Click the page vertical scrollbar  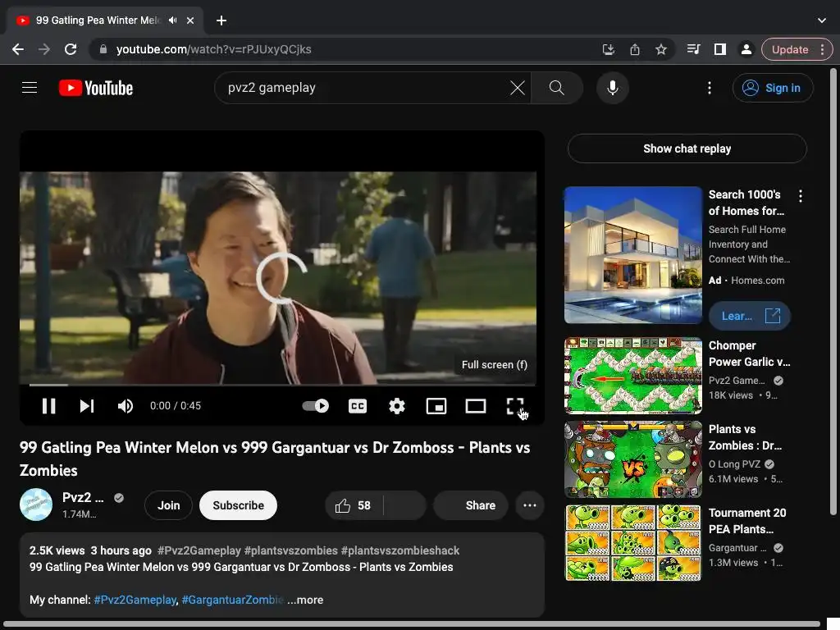[x=833, y=292]
